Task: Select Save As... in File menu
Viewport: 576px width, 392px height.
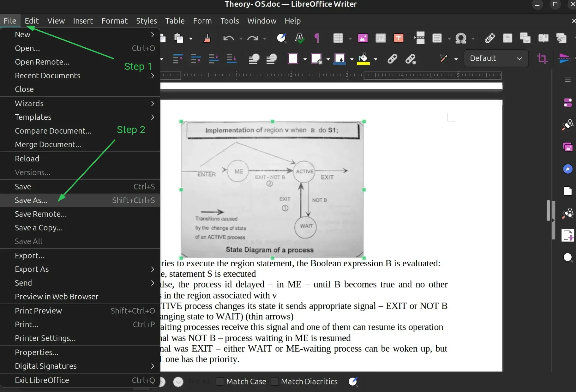Action: (x=80, y=200)
